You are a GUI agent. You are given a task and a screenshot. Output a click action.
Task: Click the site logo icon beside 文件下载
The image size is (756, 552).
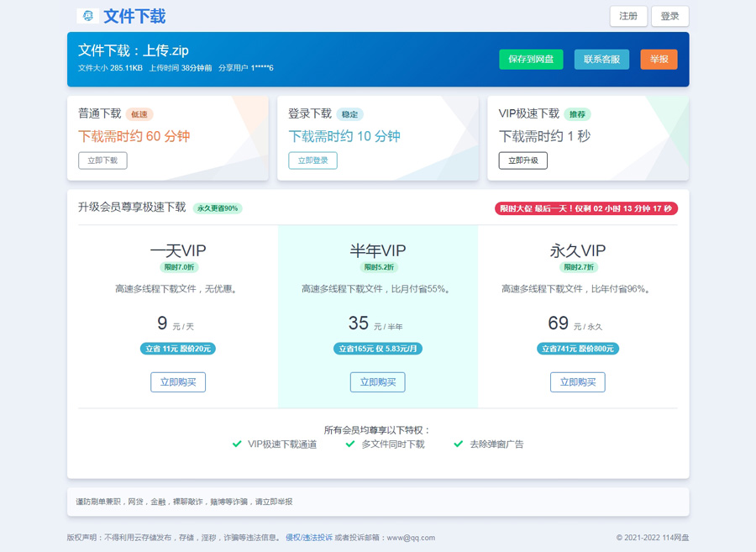click(87, 16)
